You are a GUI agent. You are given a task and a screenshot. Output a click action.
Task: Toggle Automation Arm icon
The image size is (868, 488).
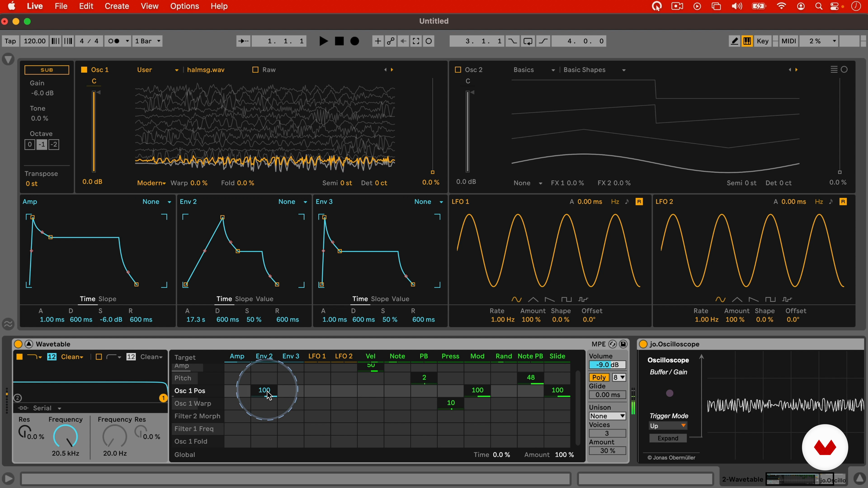[391, 41]
